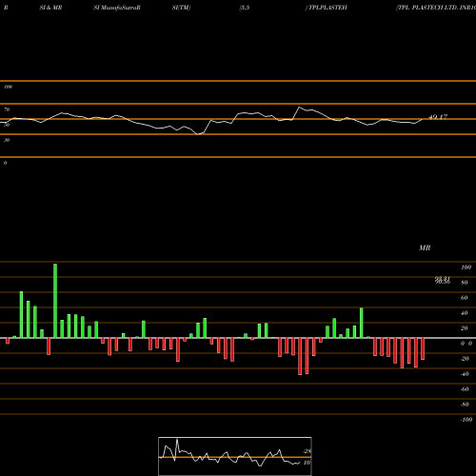Click the MR axis label '-20'
Viewport: 476px width, 476px height.
(465, 359)
